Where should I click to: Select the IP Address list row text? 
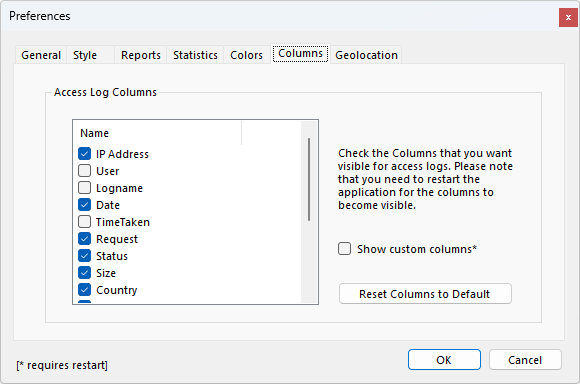click(122, 154)
